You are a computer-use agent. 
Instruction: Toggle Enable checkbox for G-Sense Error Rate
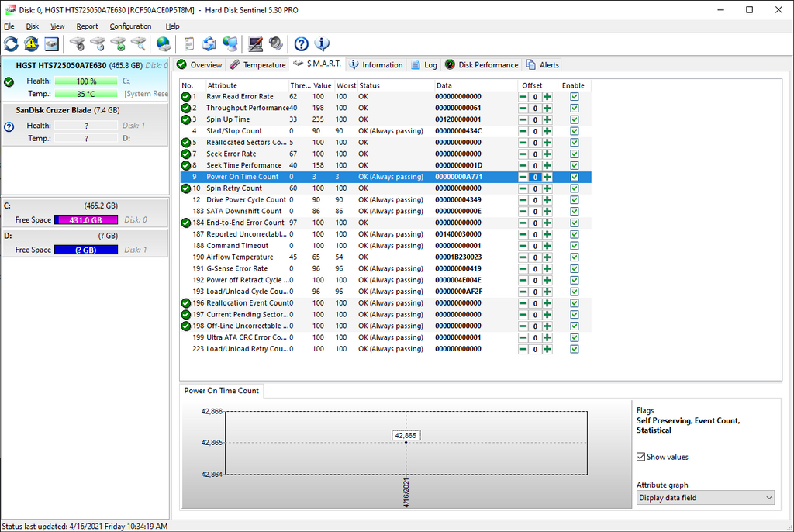click(575, 268)
